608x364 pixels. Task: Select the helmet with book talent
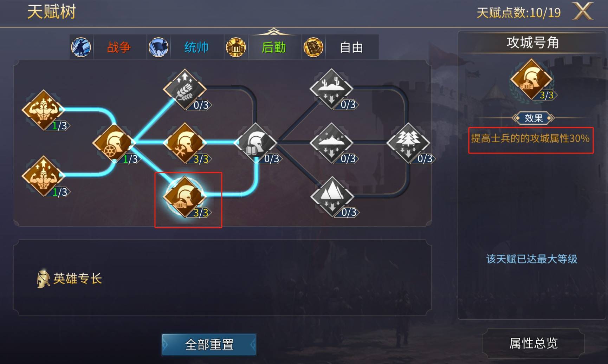coord(256,143)
